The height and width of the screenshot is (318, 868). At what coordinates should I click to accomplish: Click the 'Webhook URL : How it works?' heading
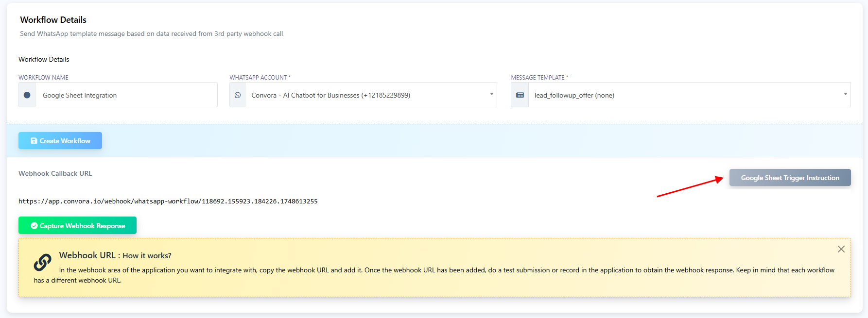[115, 255]
